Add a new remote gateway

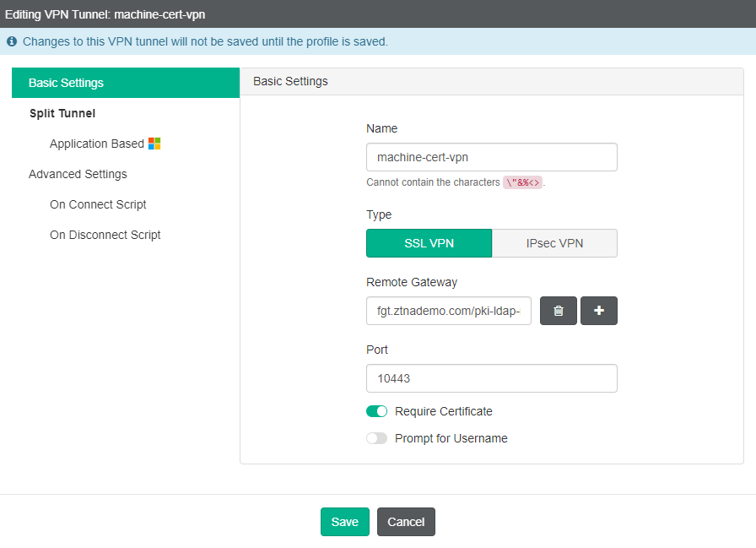[598, 311]
